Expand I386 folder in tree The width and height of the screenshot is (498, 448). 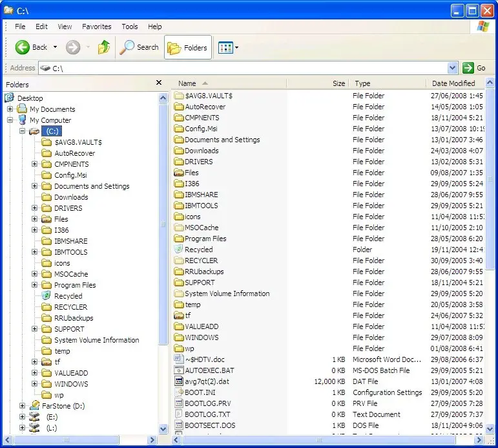point(35,230)
